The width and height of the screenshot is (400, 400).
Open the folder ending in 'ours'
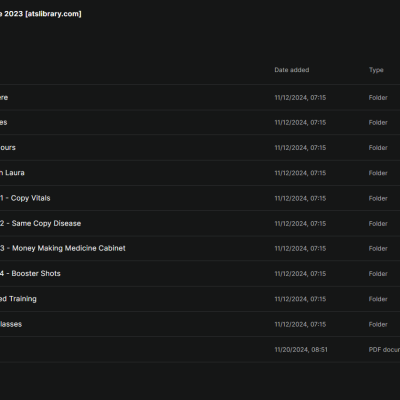tap(8, 147)
